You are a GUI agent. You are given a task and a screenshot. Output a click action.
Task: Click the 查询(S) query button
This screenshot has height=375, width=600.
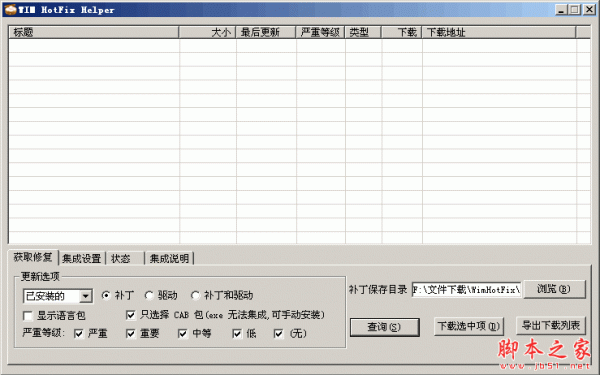click(385, 327)
